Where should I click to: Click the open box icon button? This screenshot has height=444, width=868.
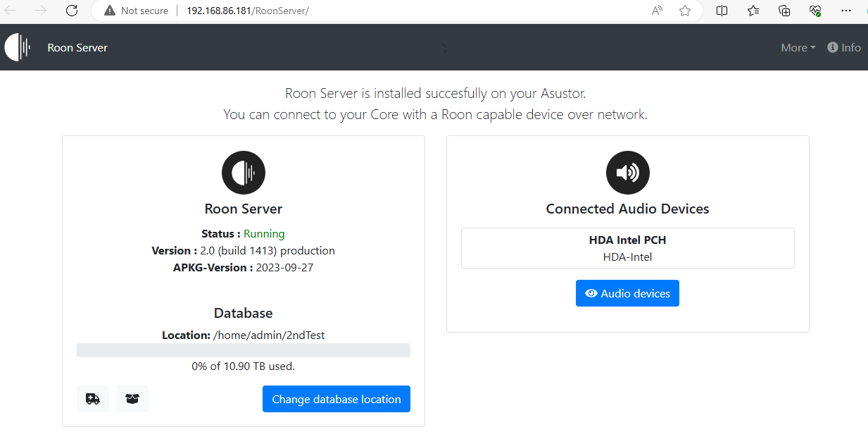click(x=132, y=399)
